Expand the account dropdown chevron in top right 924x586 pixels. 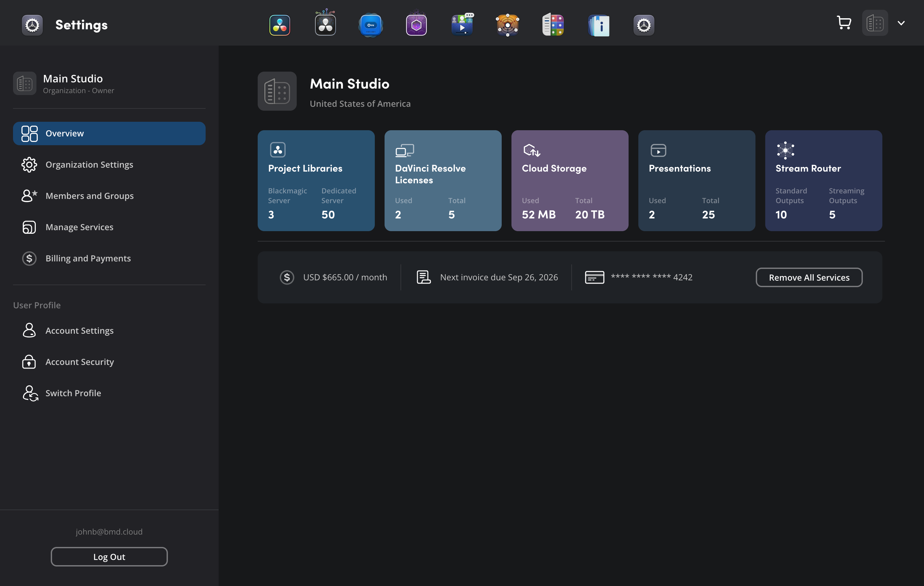pos(901,23)
